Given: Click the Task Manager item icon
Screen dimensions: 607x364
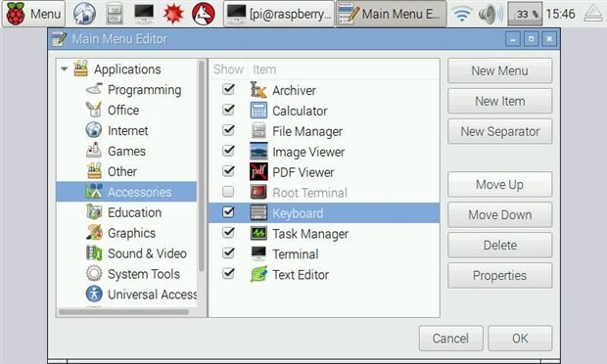Looking at the screenshot, I should (258, 233).
